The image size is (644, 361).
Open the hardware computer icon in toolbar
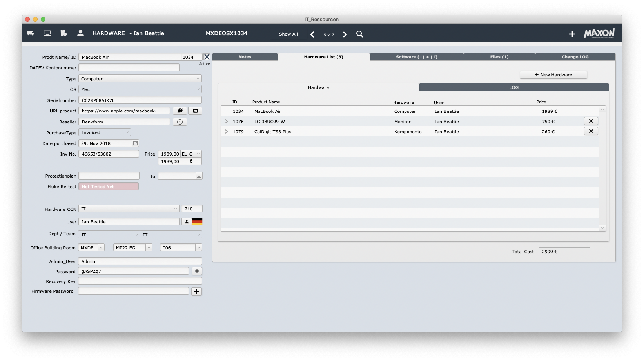47,33
